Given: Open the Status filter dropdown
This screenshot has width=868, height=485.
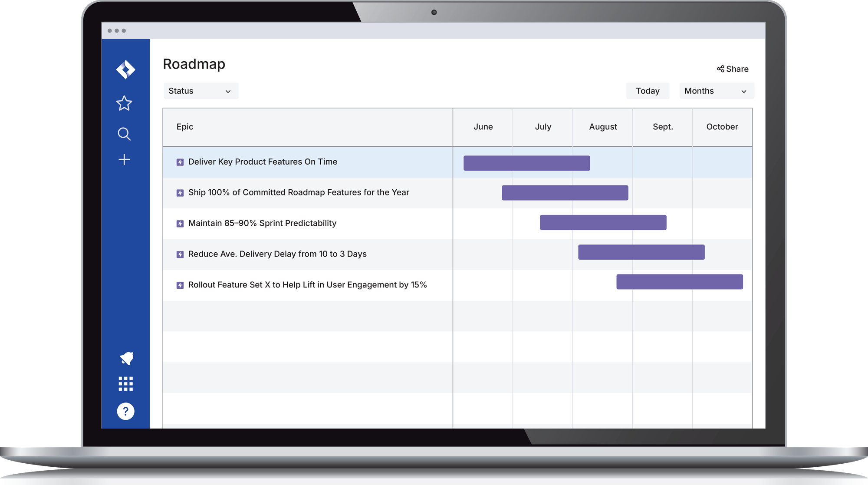Looking at the screenshot, I should coord(201,91).
